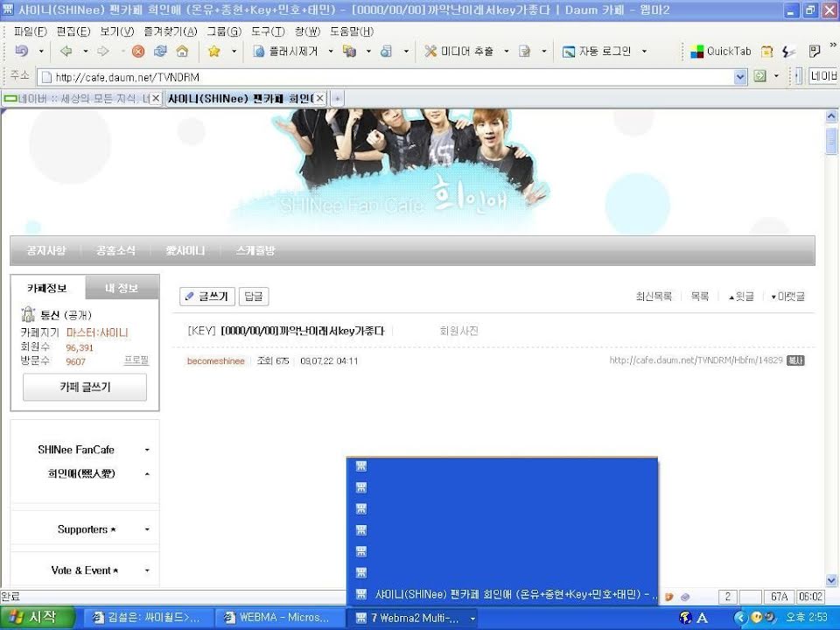
Task: Open the Favorites star dropdown arrow
Action: (x=234, y=52)
